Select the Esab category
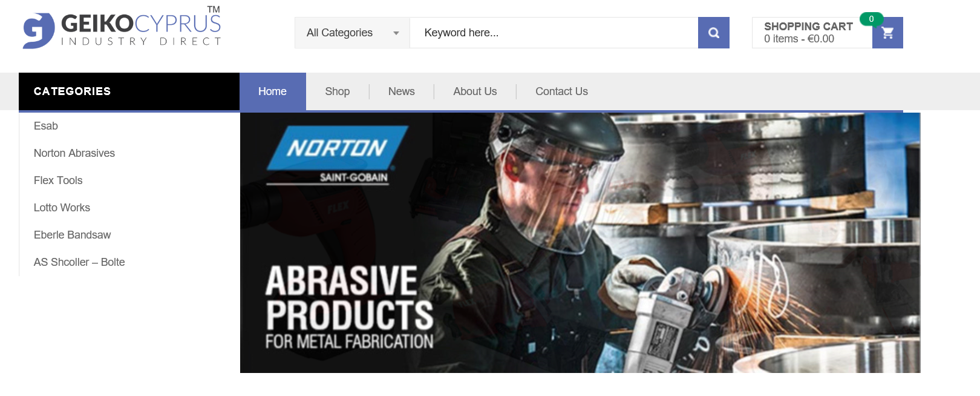 point(46,126)
